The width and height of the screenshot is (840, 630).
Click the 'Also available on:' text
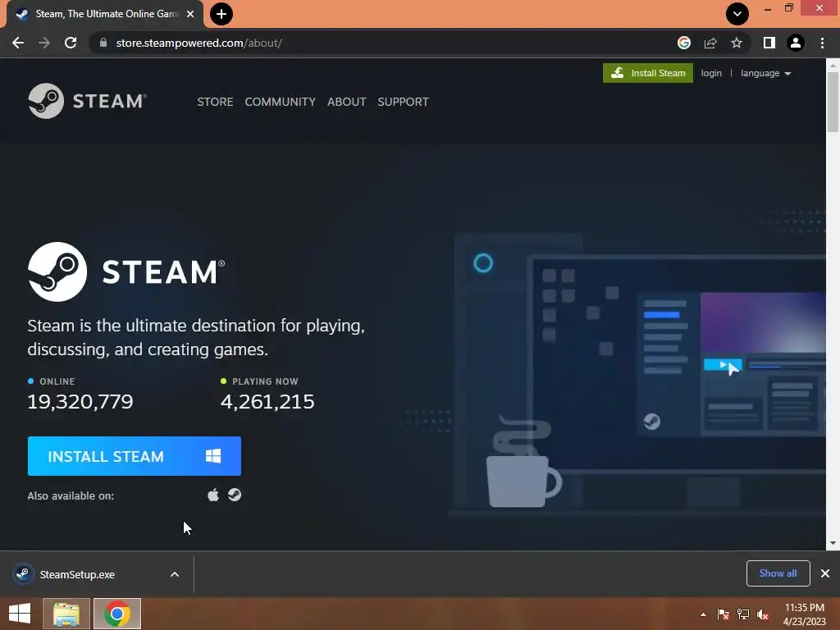tap(71, 496)
